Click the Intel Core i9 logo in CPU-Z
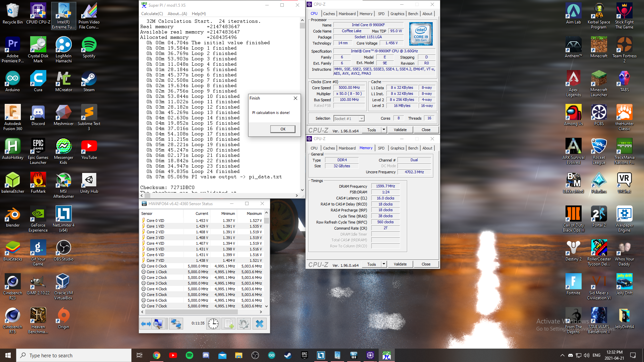 pos(421,34)
